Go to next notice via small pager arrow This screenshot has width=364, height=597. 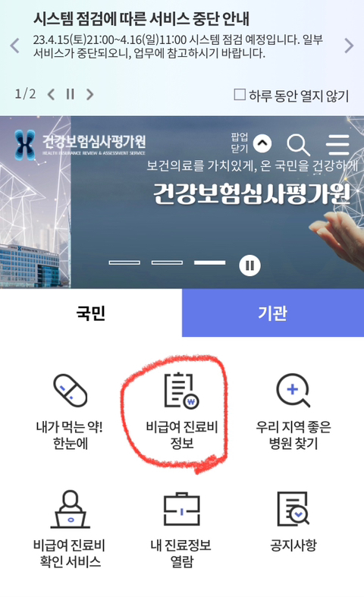pos(89,94)
